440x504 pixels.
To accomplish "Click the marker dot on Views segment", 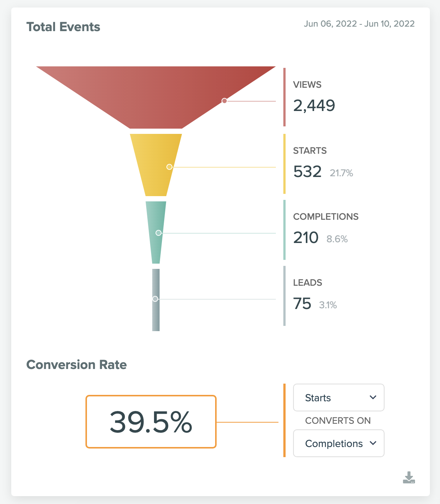I will click(224, 101).
